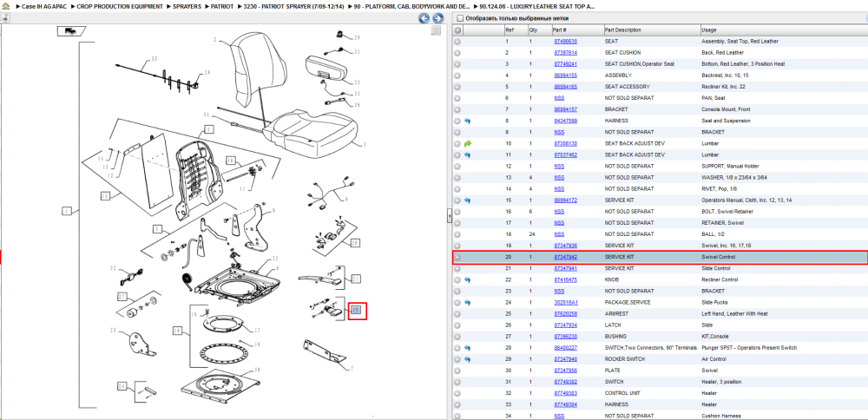Click gray circle icon for PLATE Swivel row
Screen dimensions: 868x420
(457, 371)
